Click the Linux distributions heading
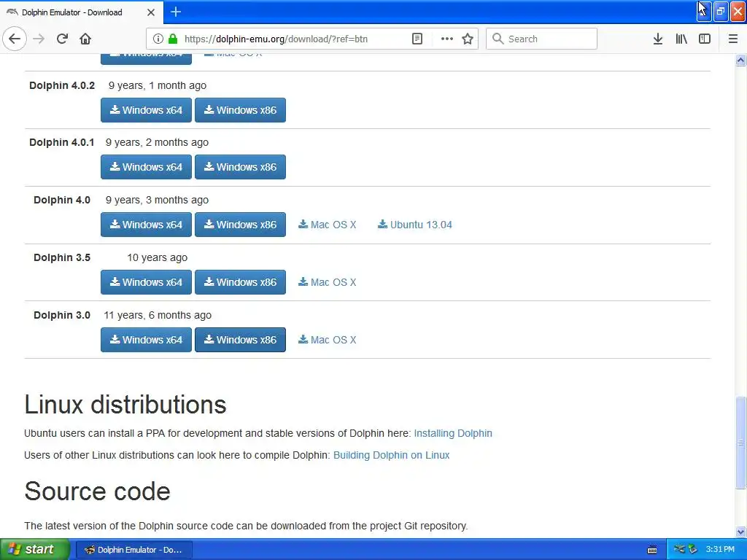The image size is (747, 560). pyautogui.click(x=125, y=405)
